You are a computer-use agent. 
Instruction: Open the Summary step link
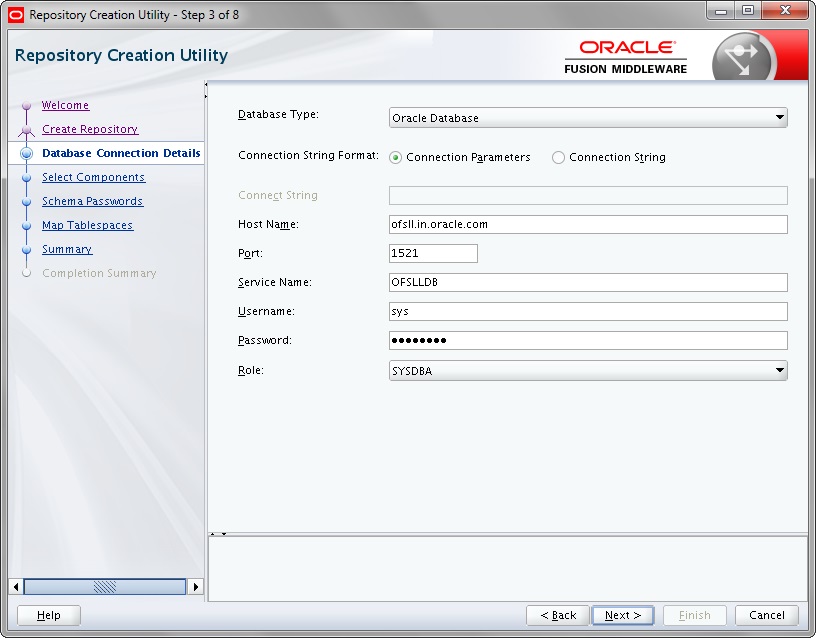click(x=67, y=249)
